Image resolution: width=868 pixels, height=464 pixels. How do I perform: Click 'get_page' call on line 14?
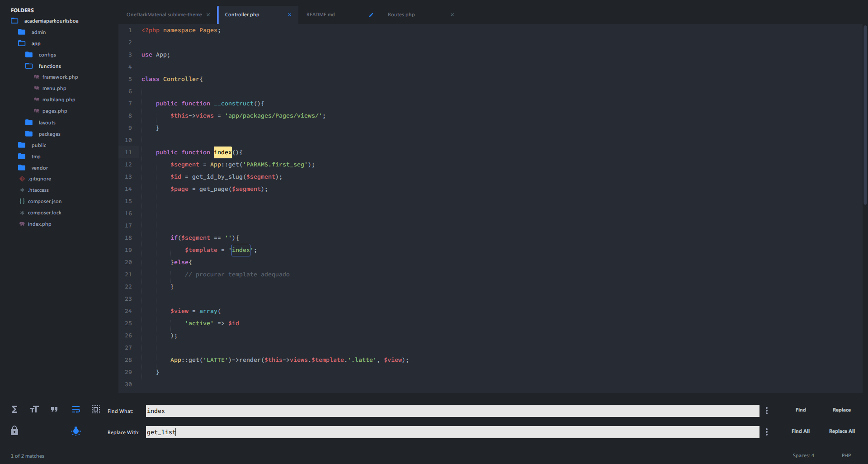click(214, 189)
